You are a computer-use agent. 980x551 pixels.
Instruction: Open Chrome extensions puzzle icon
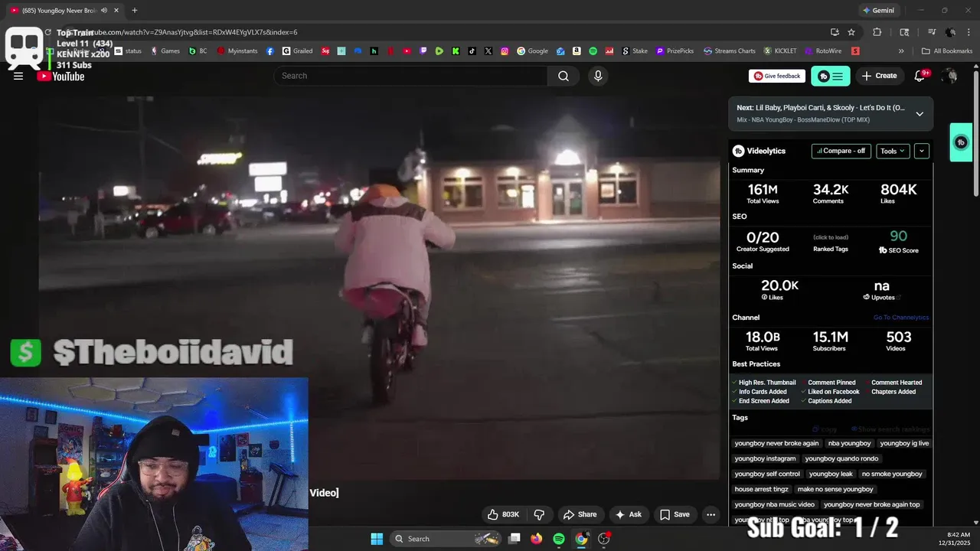(x=877, y=32)
